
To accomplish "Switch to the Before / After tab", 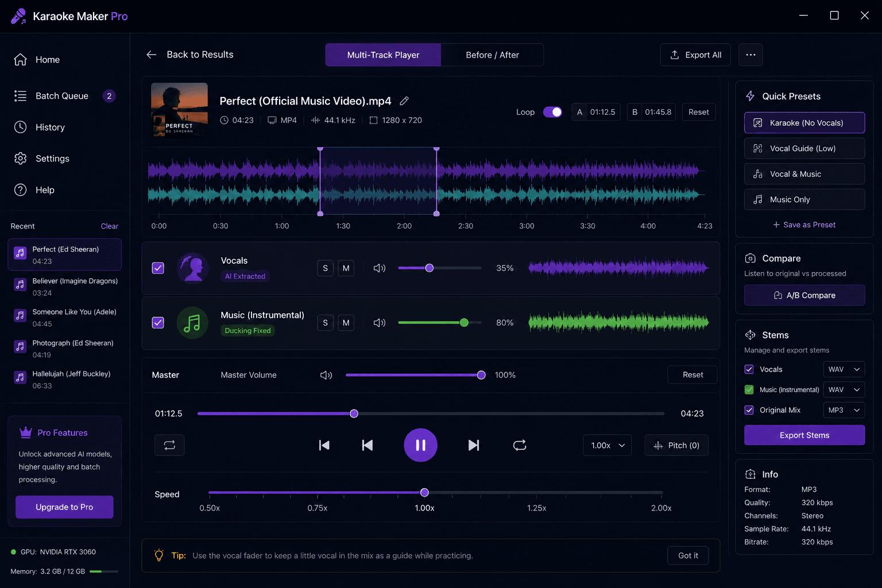I will [x=492, y=55].
